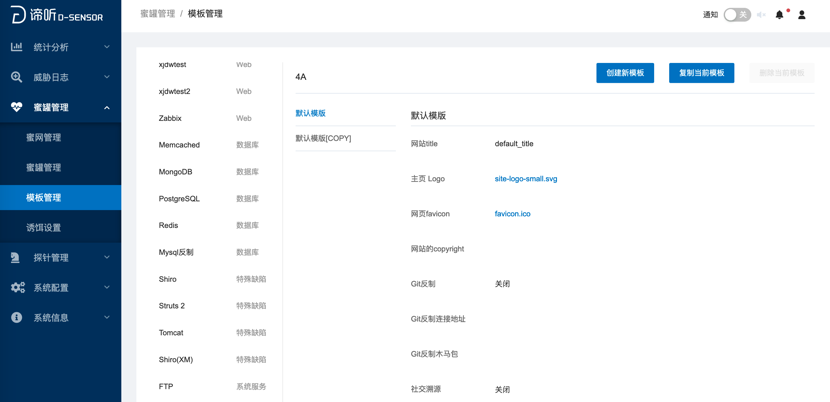Click the D-SENSOR logo icon
The height and width of the screenshot is (402, 830).
19,15
